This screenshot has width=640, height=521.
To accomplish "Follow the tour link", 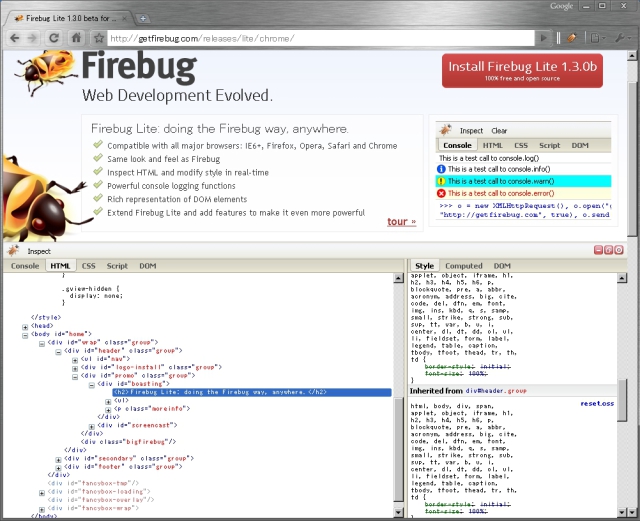I will point(402,221).
